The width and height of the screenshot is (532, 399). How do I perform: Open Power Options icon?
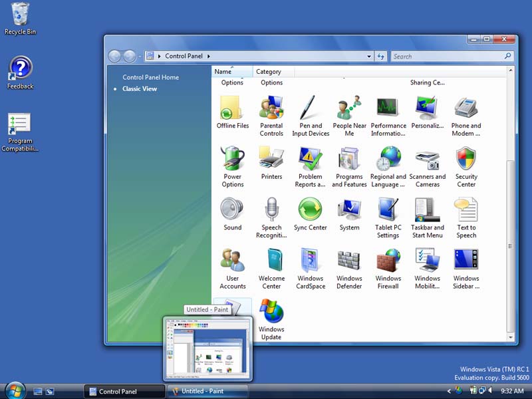[232, 167]
